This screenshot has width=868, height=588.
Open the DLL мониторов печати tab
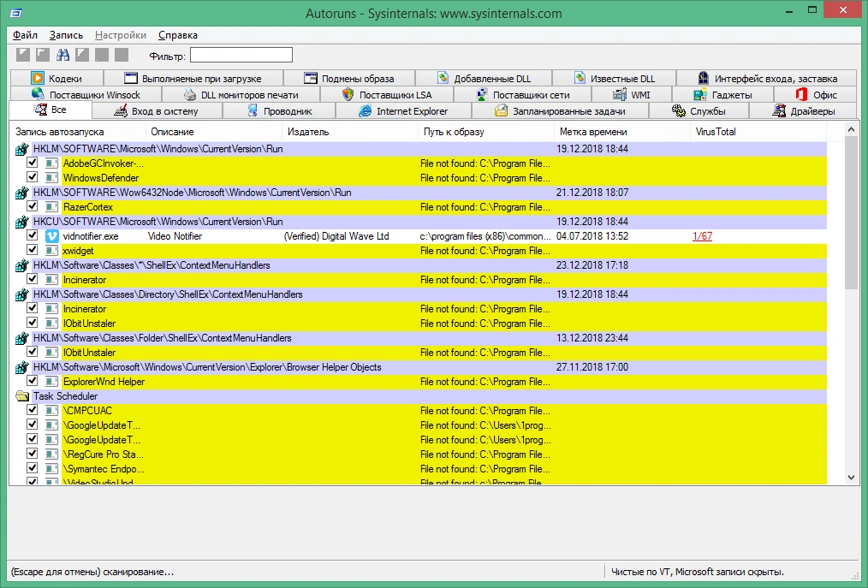pyautogui.click(x=241, y=95)
